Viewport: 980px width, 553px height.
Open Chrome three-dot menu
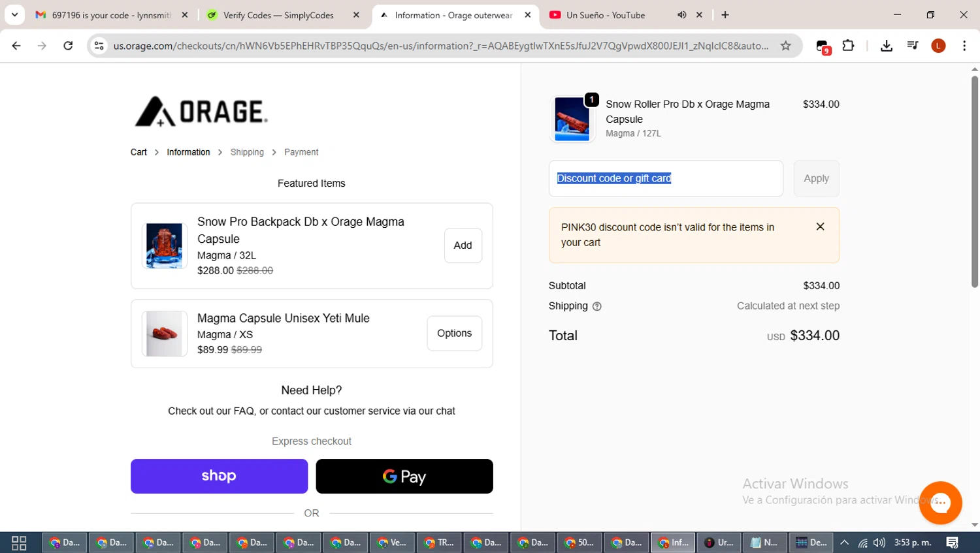click(x=964, y=46)
